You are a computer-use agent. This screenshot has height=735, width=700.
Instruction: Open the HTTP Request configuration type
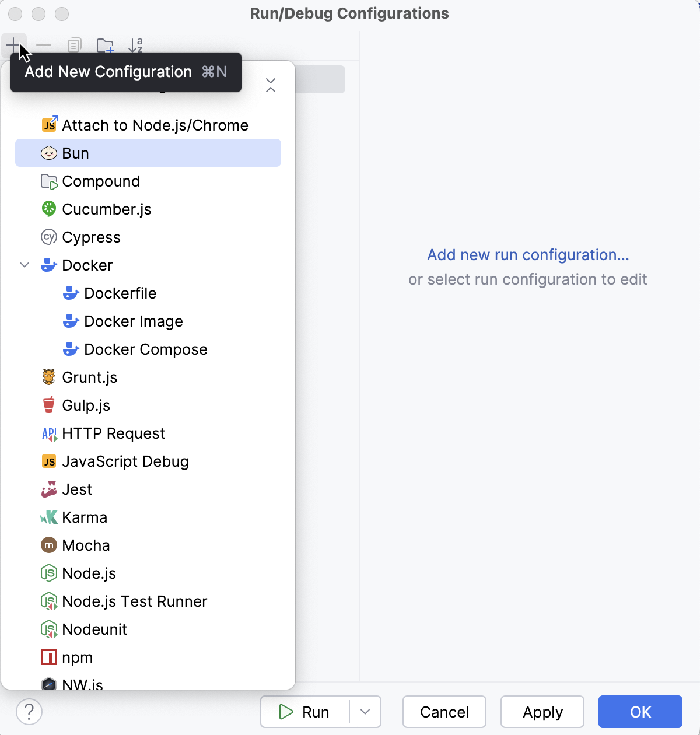(113, 433)
